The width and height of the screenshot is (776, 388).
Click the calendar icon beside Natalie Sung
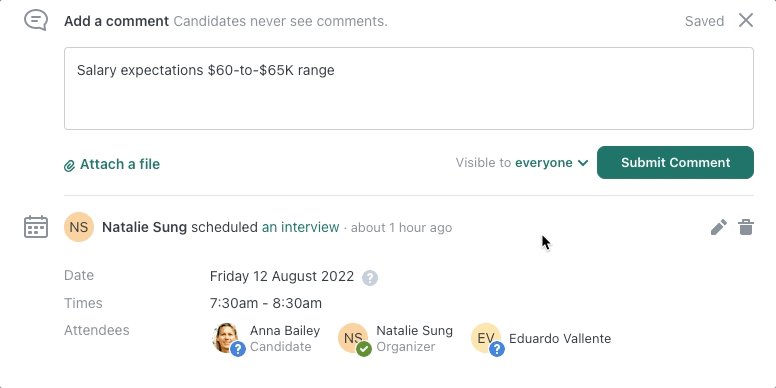[x=36, y=227]
